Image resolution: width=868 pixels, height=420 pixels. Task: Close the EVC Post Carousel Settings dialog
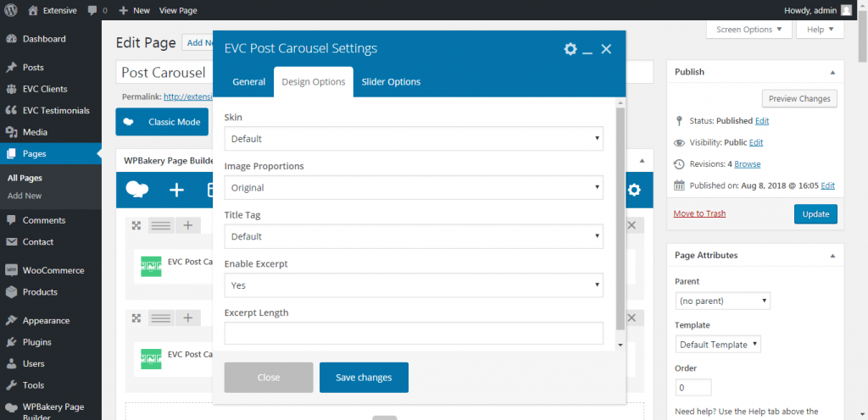(606, 49)
